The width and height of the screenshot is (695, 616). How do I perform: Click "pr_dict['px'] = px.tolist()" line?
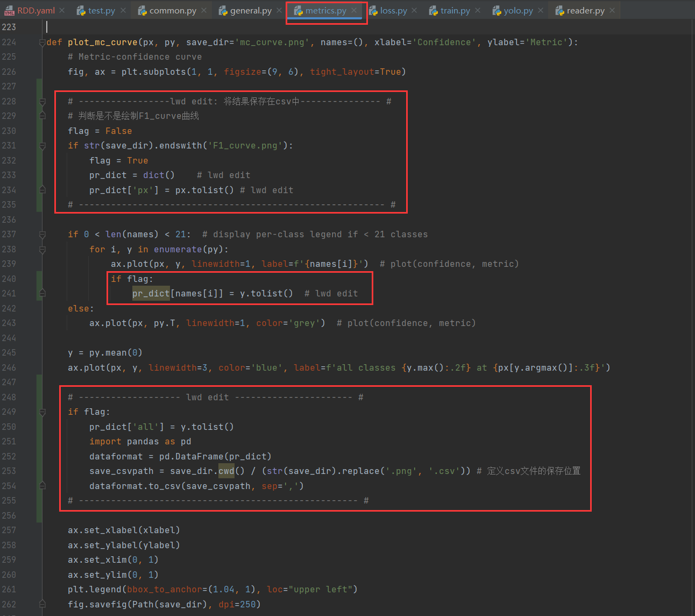click(162, 190)
